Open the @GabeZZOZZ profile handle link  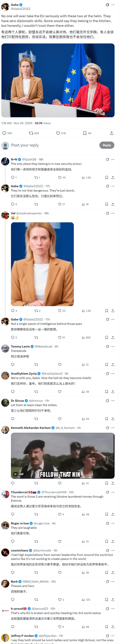point(21,9)
